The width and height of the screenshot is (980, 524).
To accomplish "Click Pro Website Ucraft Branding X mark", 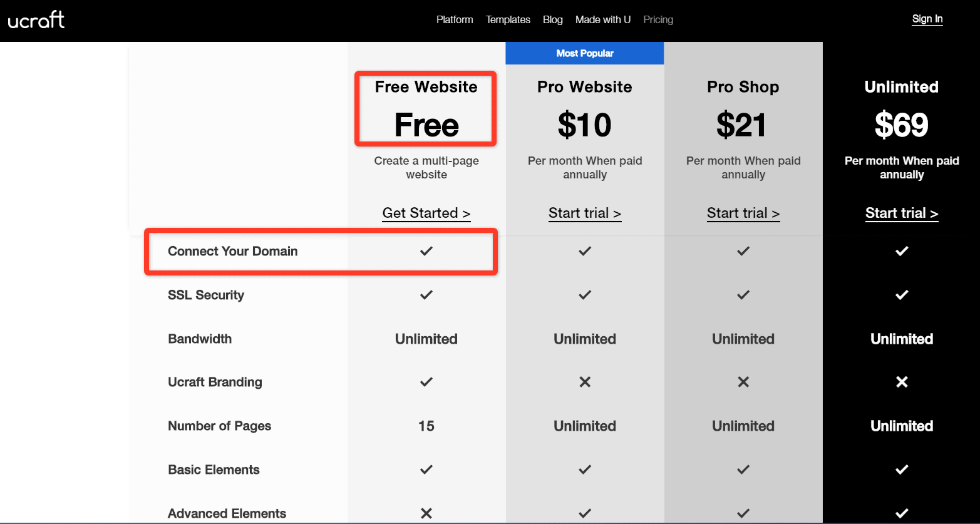I will pyautogui.click(x=585, y=382).
